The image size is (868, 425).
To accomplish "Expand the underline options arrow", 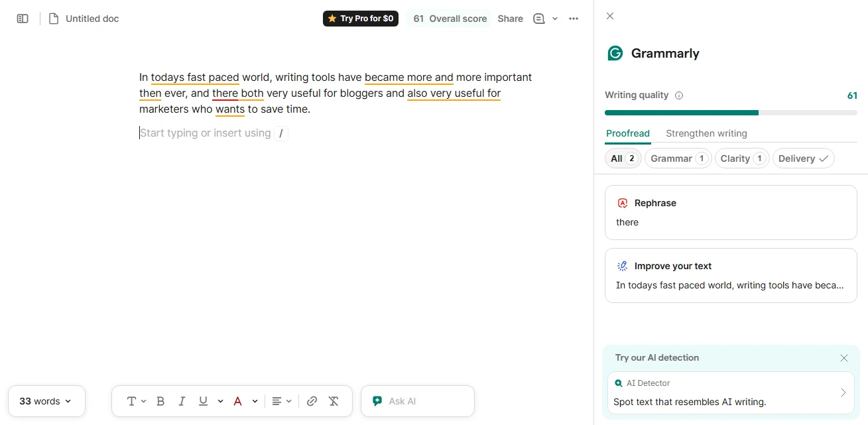I will click(x=220, y=401).
